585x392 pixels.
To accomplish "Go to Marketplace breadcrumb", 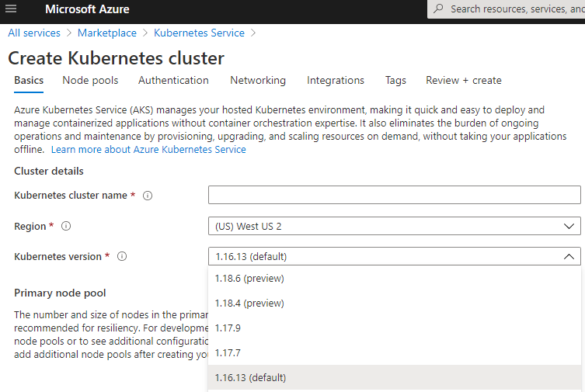I will coord(107,33).
